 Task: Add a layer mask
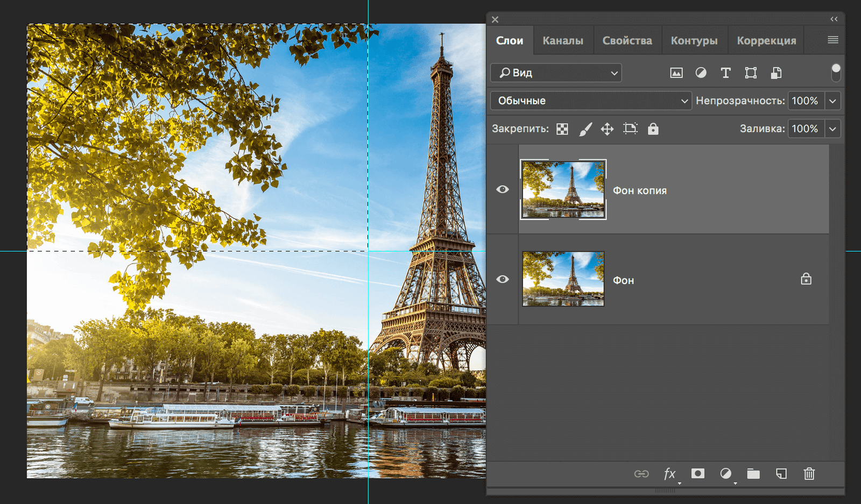[698, 473]
